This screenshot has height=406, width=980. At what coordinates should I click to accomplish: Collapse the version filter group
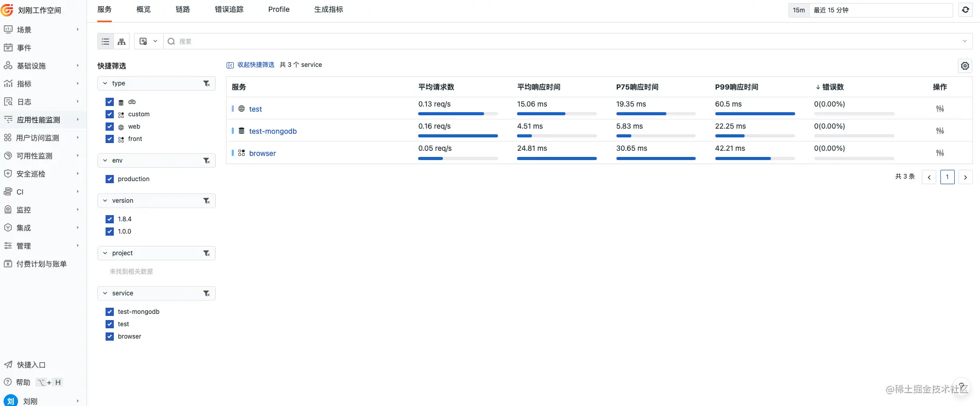(x=105, y=201)
